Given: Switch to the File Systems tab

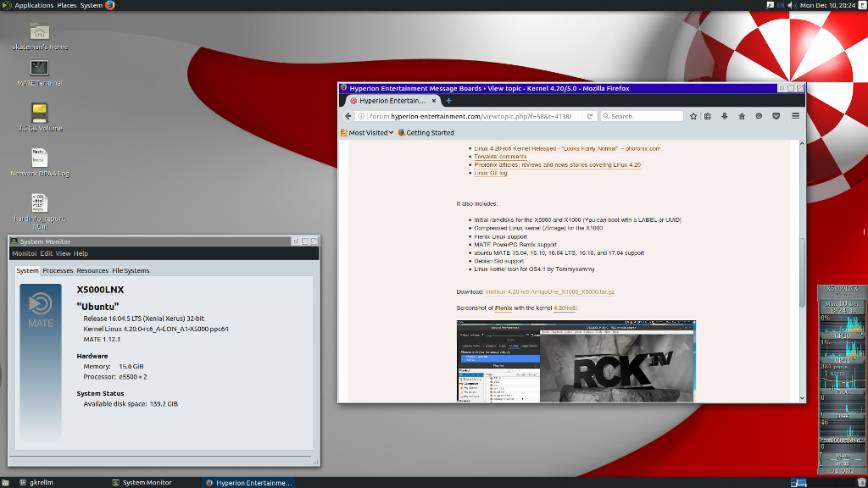Looking at the screenshot, I should click(x=131, y=270).
